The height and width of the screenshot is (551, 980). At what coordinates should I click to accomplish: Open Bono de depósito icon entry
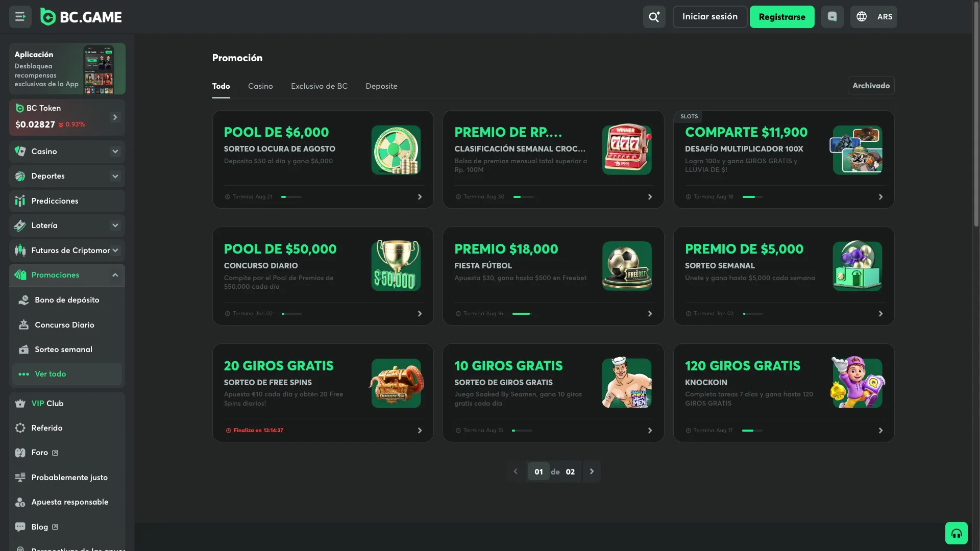tap(23, 300)
